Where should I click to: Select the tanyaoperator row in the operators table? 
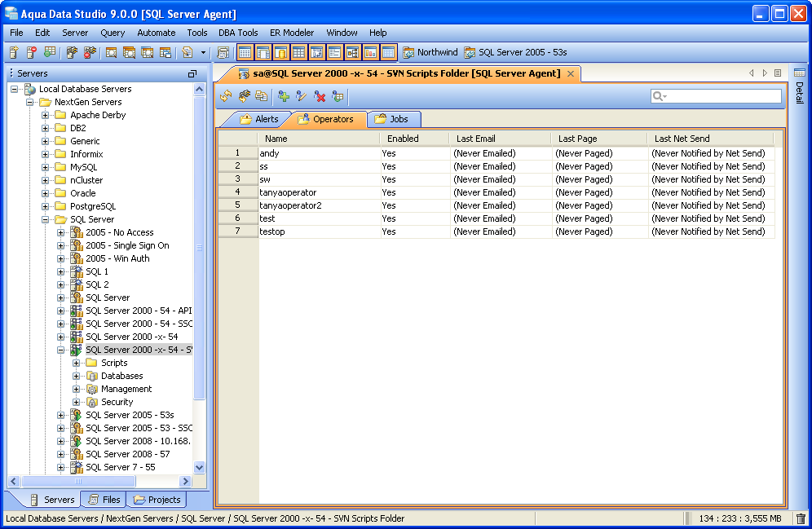[x=496, y=192]
